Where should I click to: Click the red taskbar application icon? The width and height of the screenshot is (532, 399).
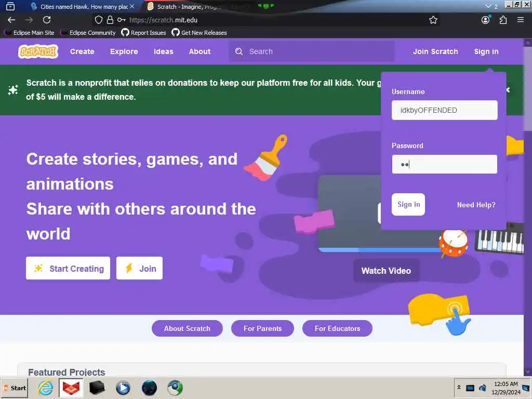pos(71,388)
